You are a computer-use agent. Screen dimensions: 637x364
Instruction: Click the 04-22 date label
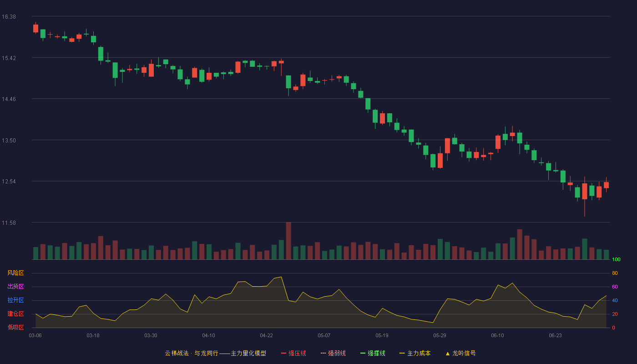click(x=266, y=335)
